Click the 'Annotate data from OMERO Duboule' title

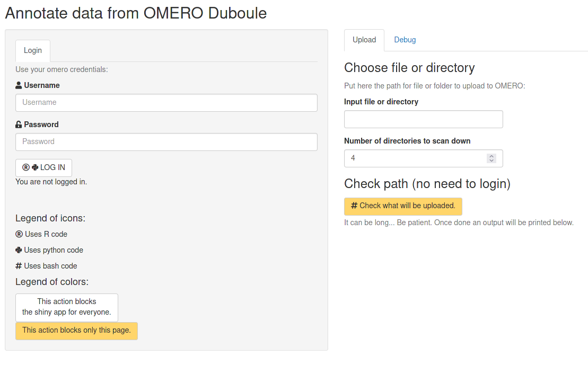[136, 13]
